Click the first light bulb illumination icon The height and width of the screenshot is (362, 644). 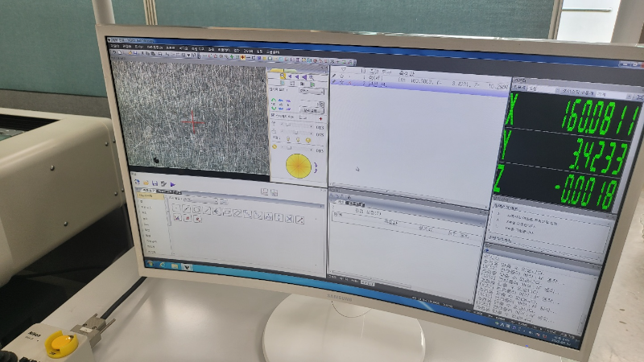click(288, 138)
